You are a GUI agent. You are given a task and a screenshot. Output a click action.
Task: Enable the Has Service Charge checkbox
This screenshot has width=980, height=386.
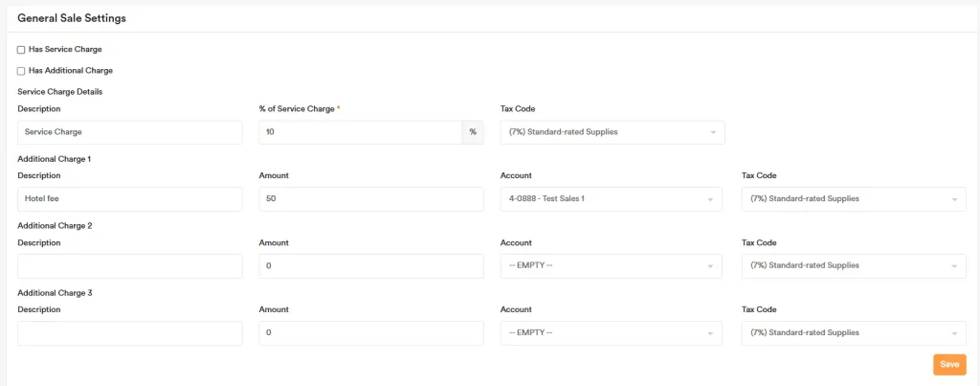pyautogui.click(x=21, y=50)
